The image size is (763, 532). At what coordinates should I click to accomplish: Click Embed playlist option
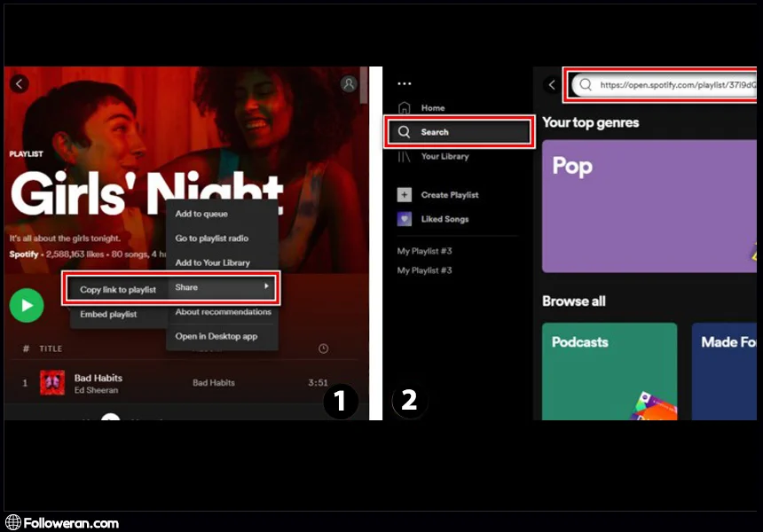(x=108, y=315)
